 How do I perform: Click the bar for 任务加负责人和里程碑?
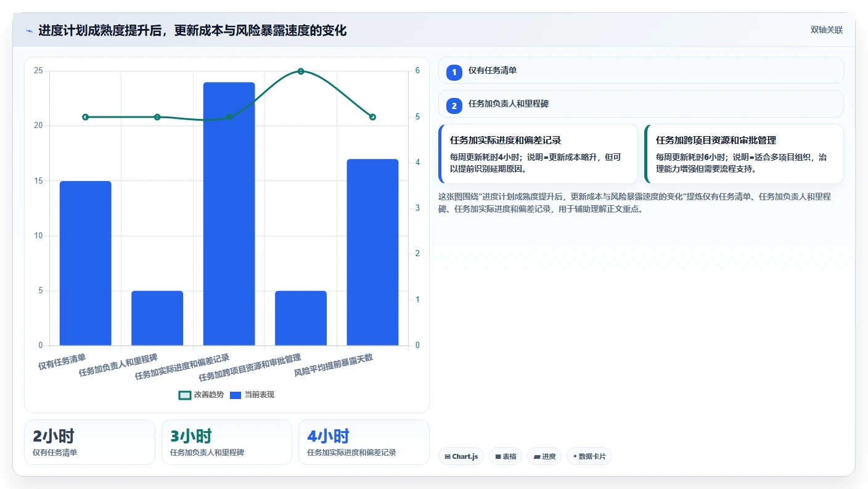(x=157, y=318)
